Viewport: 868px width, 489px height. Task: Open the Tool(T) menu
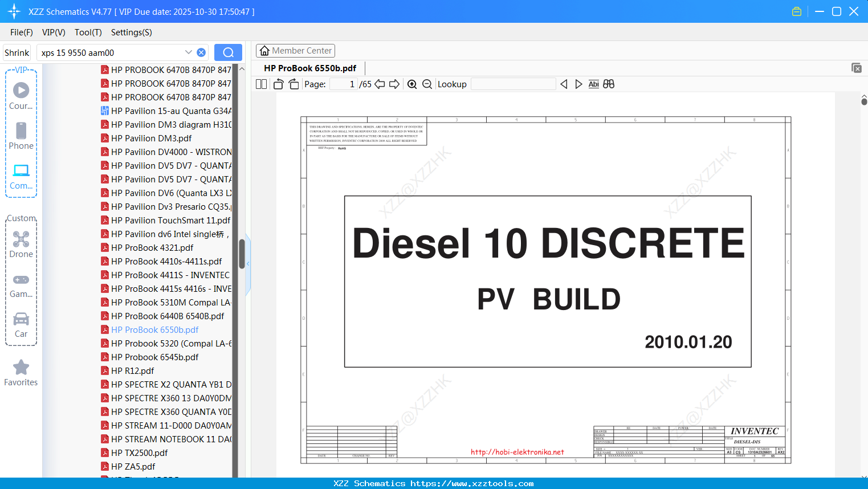coord(88,32)
